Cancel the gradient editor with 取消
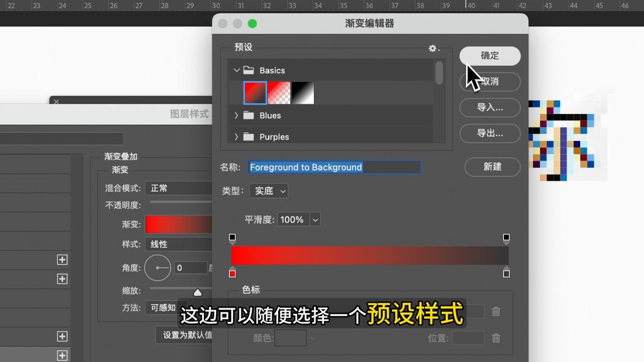Screen dimensions: 644x362 pos(490,81)
